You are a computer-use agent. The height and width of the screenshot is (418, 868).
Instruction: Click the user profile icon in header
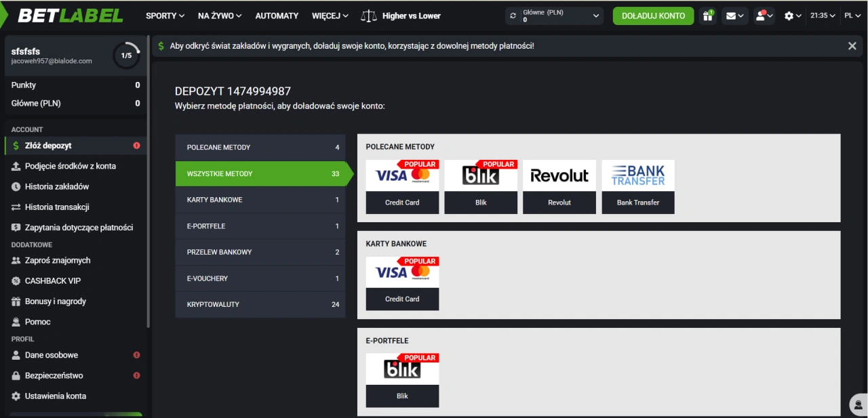click(764, 16)
